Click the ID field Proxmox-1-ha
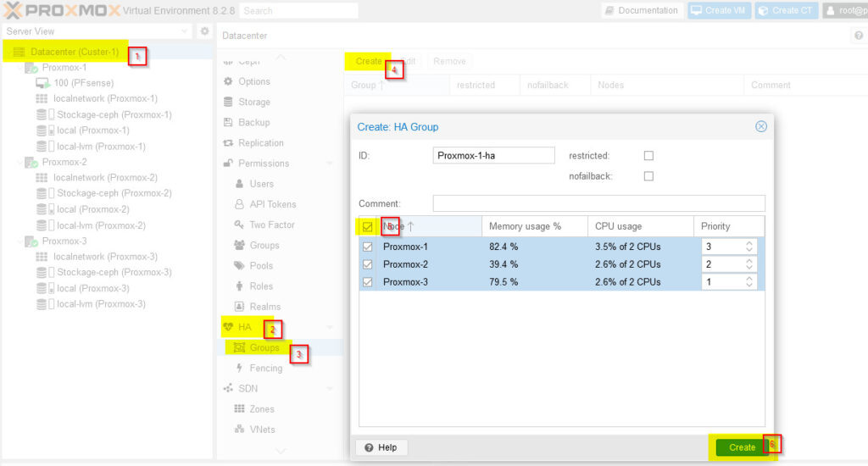The width and height of the screenshot is (868, 466). [x=493, y=156]
